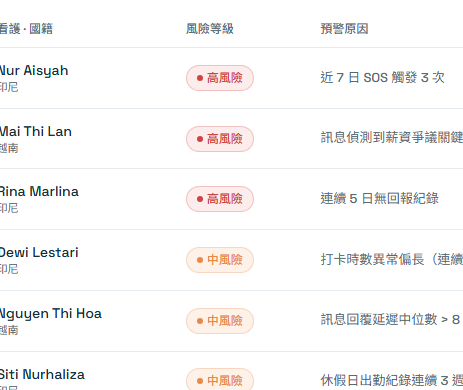Viewport: 463px width, 390px height.
Task: Click Siti Nurhaliza's 中風險 badge
Action: point(220,380)
